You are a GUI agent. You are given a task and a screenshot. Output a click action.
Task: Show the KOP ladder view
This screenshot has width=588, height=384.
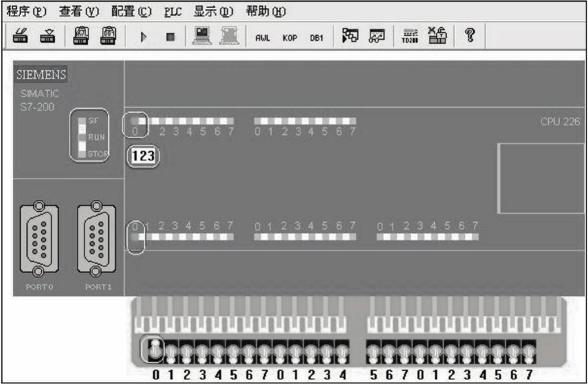point(290,38)
